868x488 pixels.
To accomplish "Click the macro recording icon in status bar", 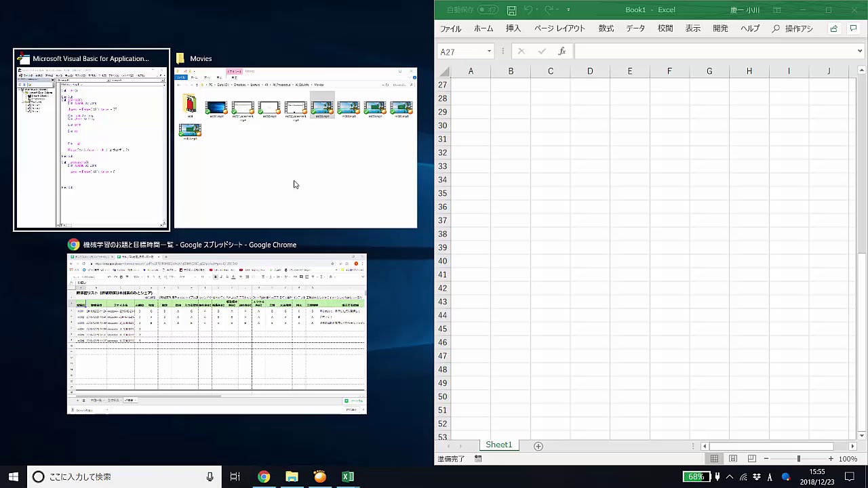I will pyautogui.click(x=478, y=459).
